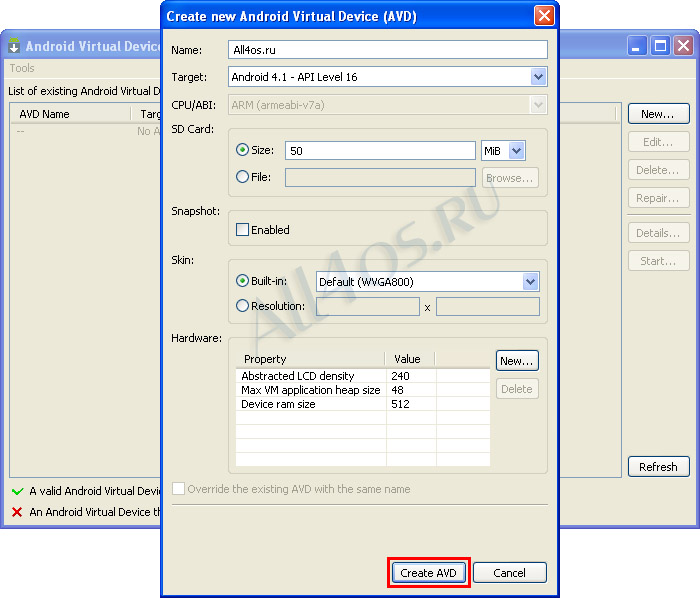This screenshot has height=598, width=700.
Task: Maximize the AVD Manager window
Action: tap(660, 46)
